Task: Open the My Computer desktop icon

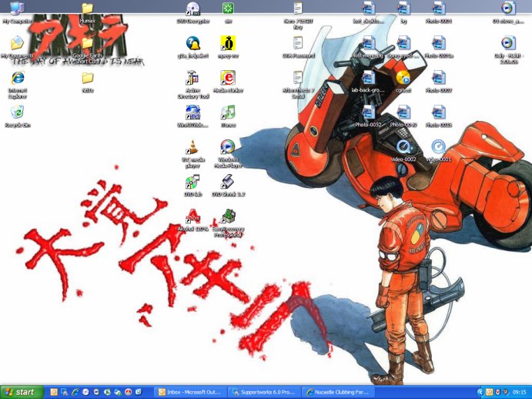Action: (x=16, y=9)
